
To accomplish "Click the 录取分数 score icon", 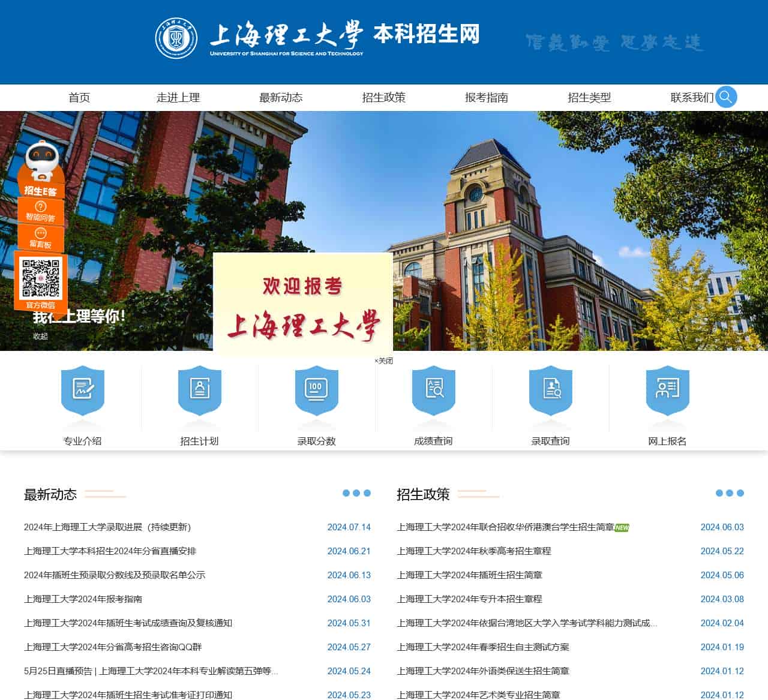I will [x=316, y=393].
